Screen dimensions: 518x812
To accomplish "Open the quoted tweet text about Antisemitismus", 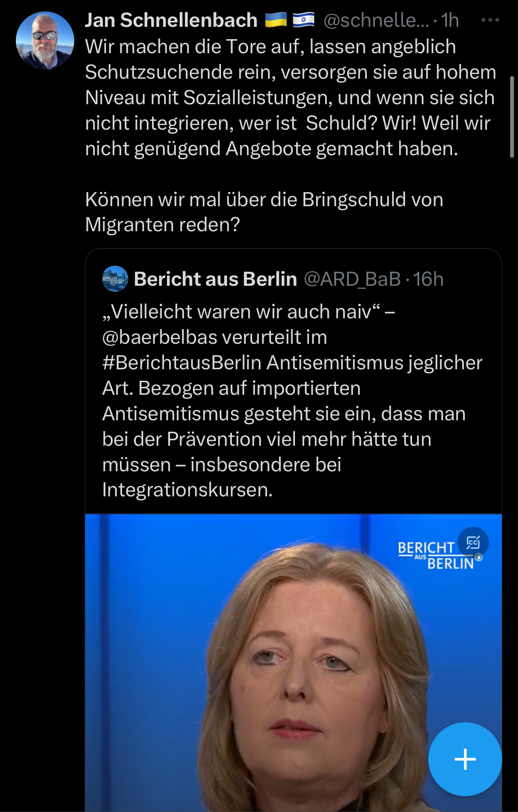I will [x=292, y=401].
